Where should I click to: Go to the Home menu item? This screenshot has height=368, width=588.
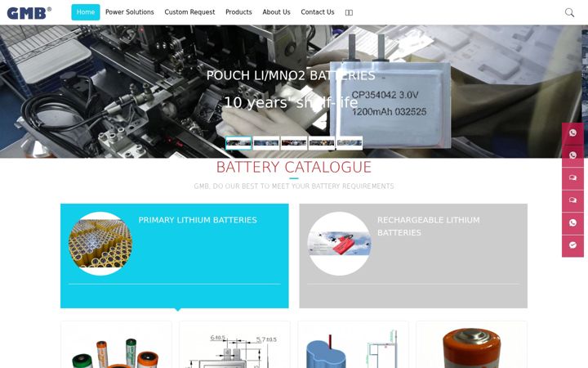(86, 12)
